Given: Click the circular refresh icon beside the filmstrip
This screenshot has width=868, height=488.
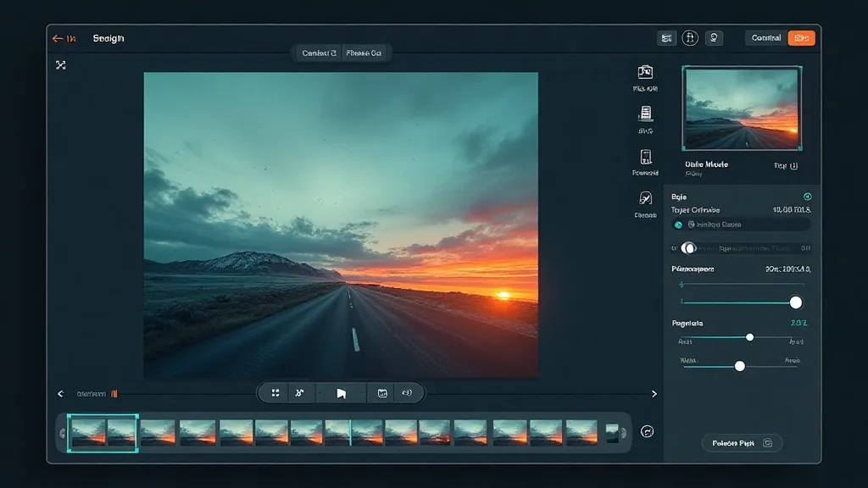Looking at the screenshot, I should [x=647, y=431].
